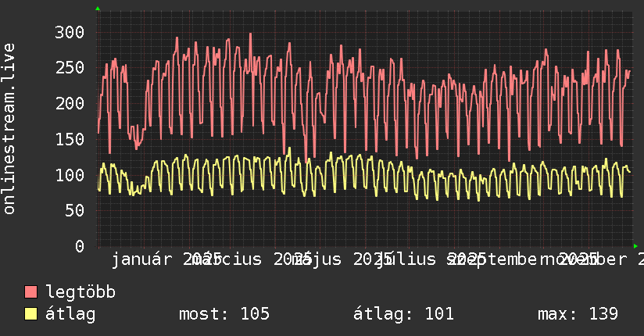Click the red 'legtöbb' legend color swatch

(x=30, y=292)
